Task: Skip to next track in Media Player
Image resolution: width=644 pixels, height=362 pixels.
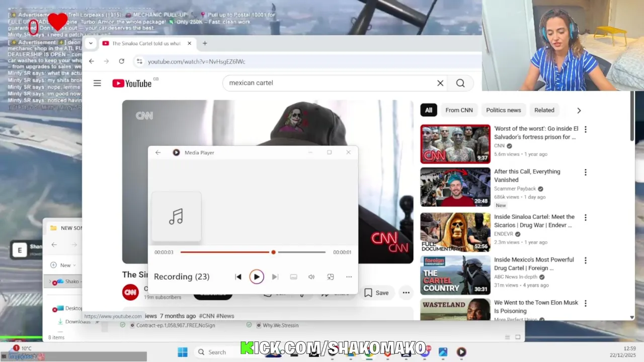Action: click(x=275, y=277)
